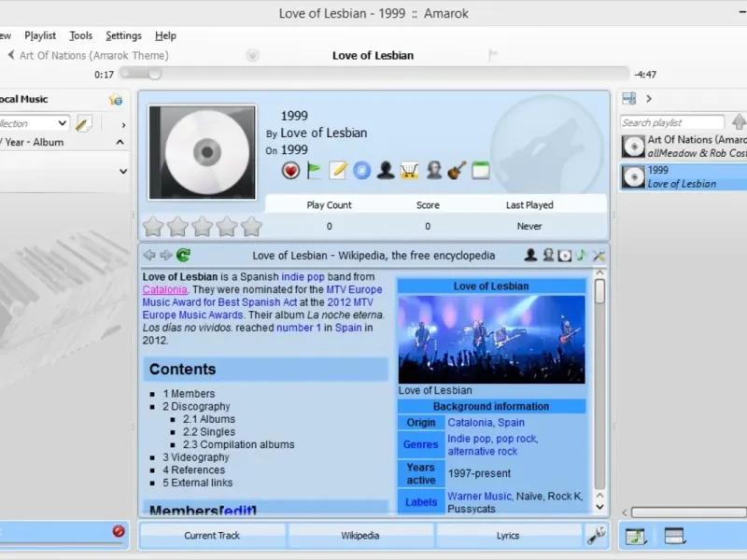Switch to the Lyrics applet tab
Viewport: 747px width, 560px height.
(508, 535)
